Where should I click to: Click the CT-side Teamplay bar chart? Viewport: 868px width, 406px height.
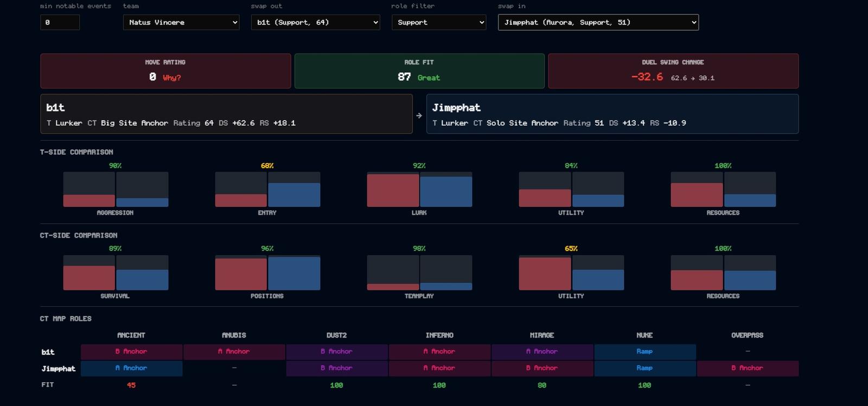(x=419, y=272)
